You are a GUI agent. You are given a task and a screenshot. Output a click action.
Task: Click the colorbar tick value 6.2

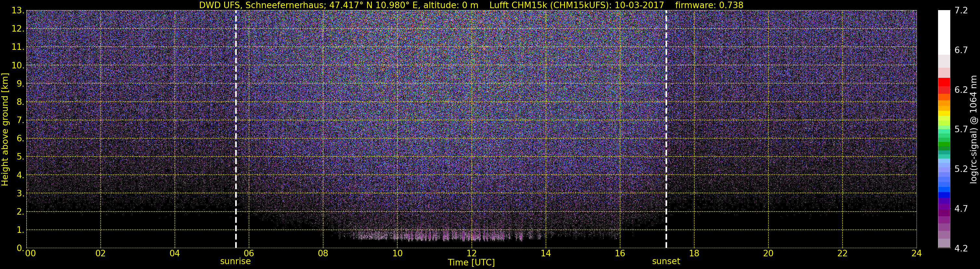coord(961,90)
